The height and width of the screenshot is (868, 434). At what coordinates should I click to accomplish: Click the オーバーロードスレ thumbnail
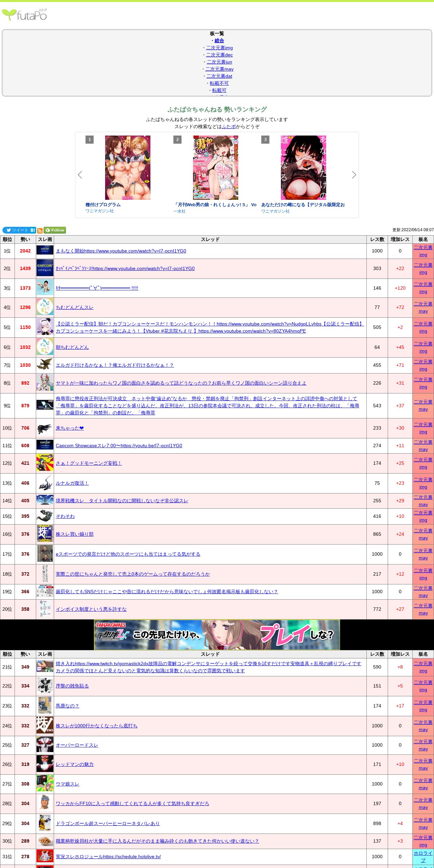(x=45, y=745)
